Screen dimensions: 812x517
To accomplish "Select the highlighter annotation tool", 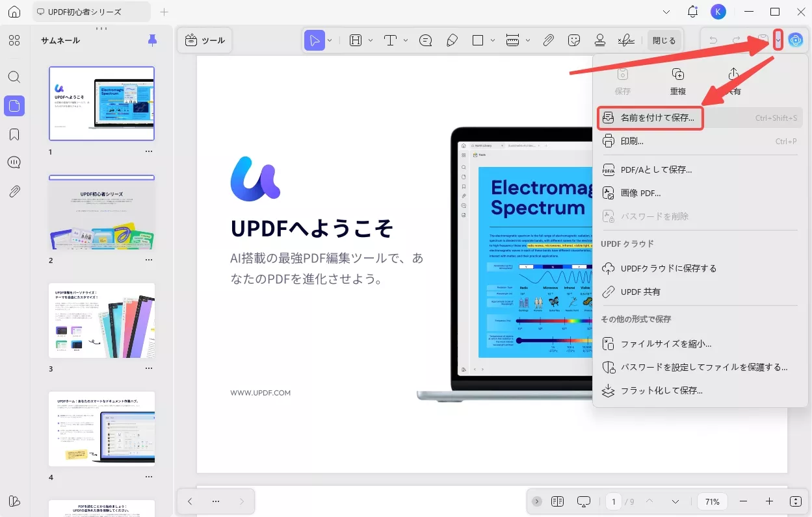I will click(452, 40).
